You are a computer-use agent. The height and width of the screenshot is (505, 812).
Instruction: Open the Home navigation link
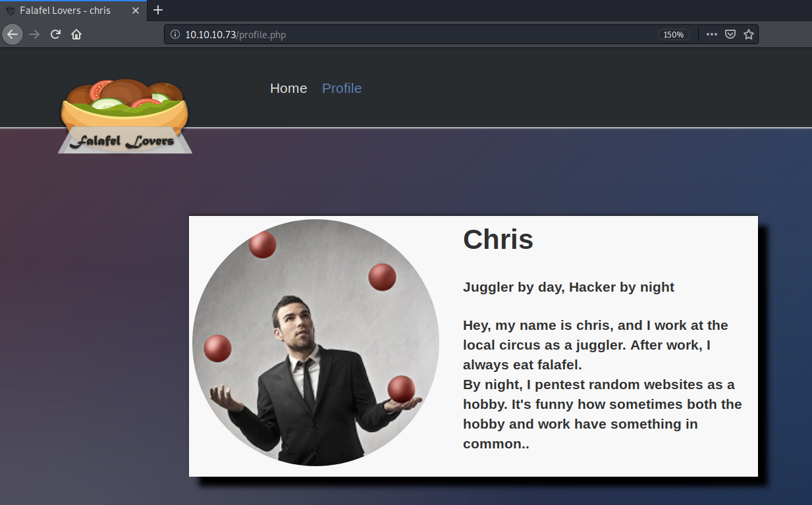(x=288, y=88)
